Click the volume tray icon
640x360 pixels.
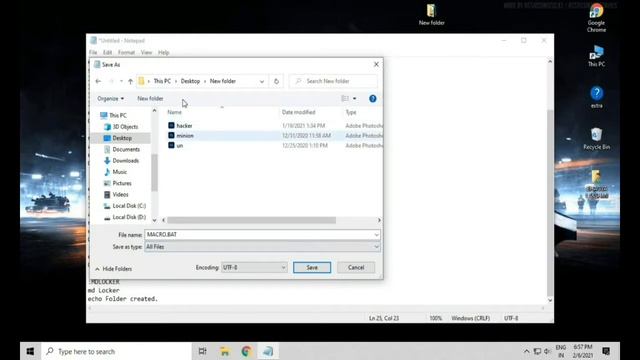(x=547, y=351)
